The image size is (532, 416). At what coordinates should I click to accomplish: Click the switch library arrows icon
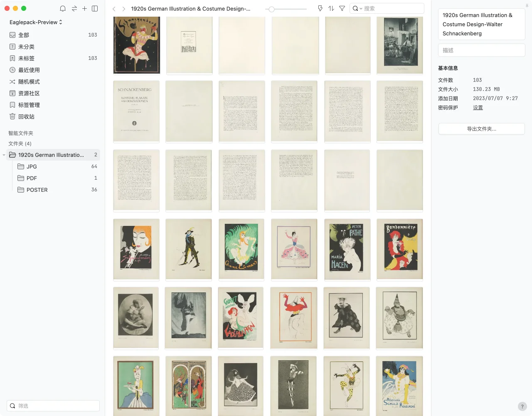pos(74,8)
